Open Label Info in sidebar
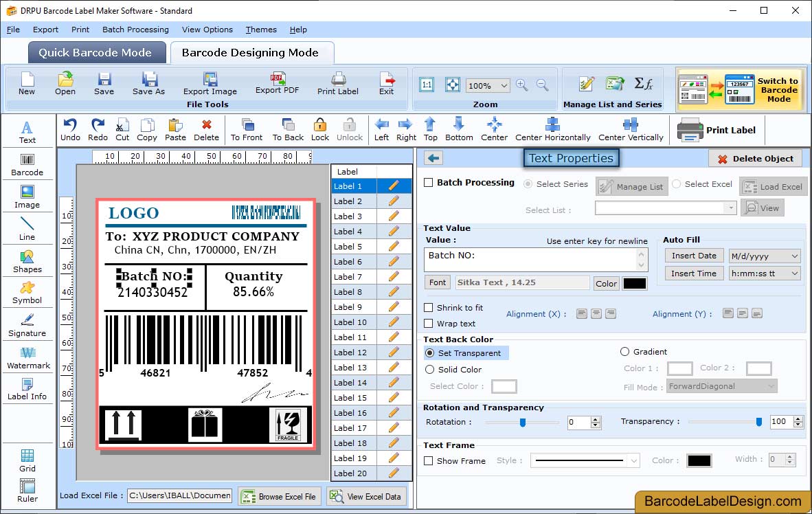This screenshot has width=812, height=514. (27, 389)
